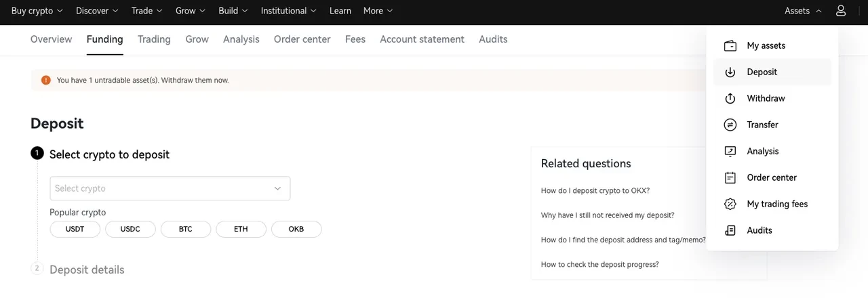Expand the Grow top navigation menu
The image size is (868, 300).
click(x=191, y=11)
